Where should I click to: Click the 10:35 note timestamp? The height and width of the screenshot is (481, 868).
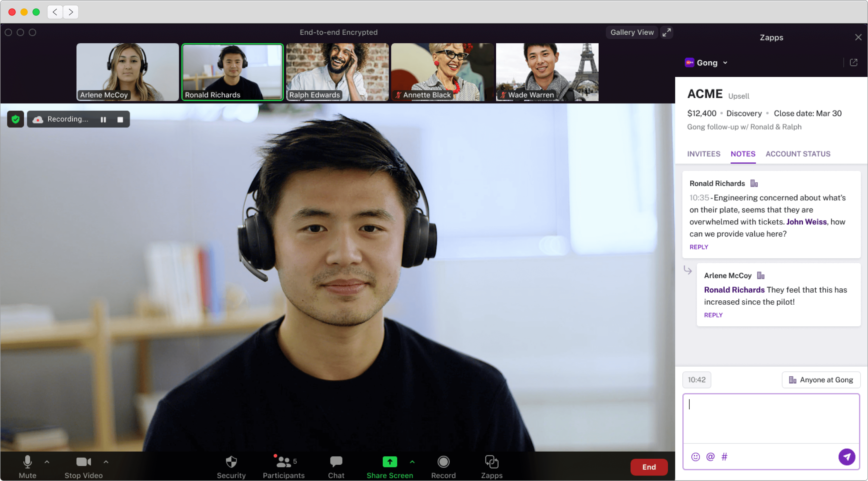coord(699,198)
